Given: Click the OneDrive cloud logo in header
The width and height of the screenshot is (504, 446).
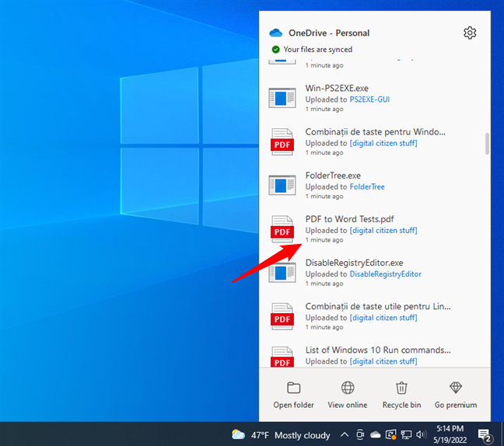Looking at the screenshot, I should tap(276, 33).
